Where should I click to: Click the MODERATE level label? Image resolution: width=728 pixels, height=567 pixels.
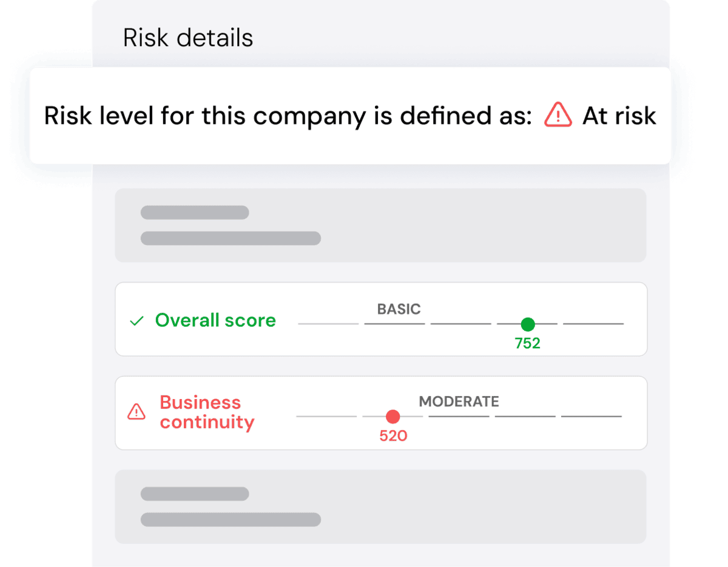[459, 401]
